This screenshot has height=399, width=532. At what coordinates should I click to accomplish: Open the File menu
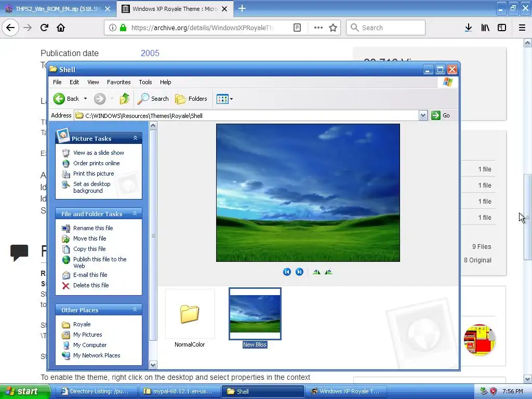57,82
